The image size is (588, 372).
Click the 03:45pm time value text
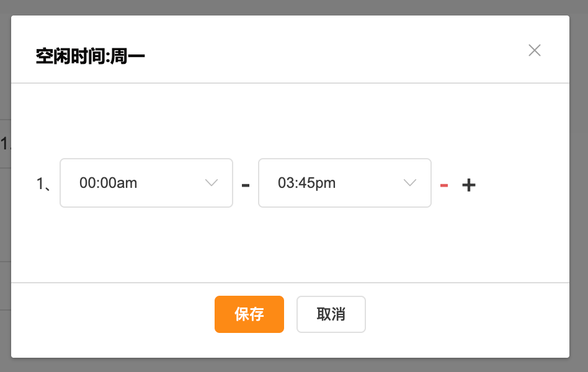click(307, 183)
